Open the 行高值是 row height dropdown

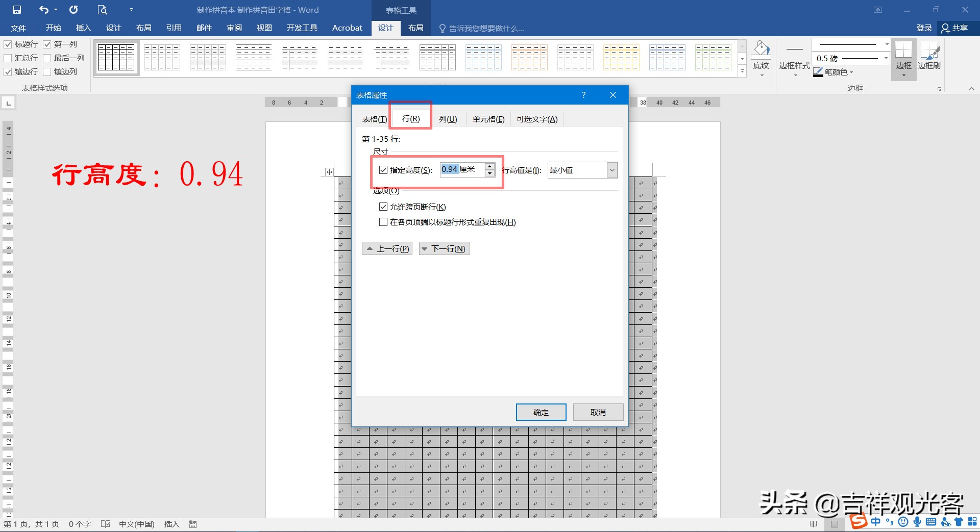(612, 170)
